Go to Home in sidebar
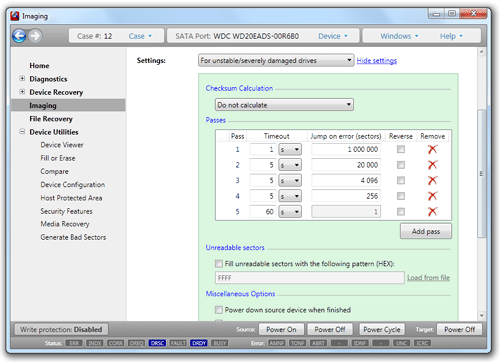 click(x=39, y=66)
